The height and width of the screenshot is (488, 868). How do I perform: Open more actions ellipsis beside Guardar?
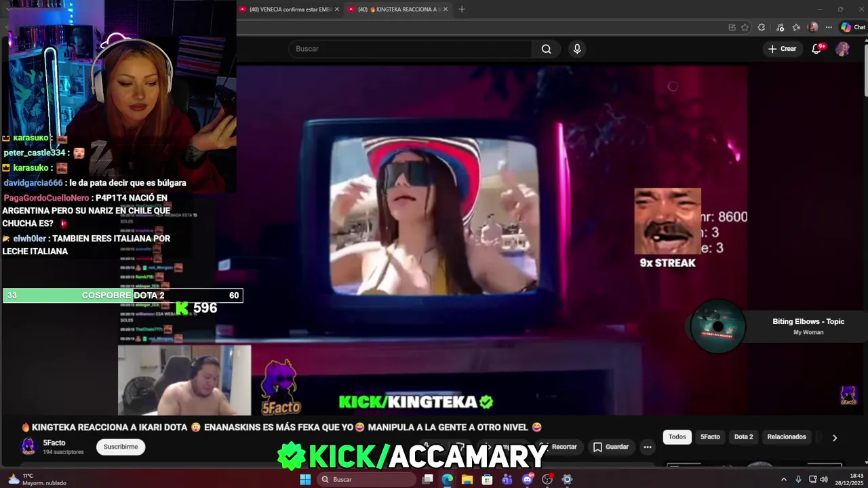648,447
